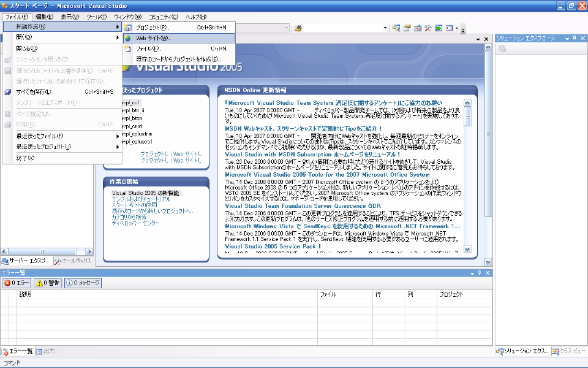Click the Web site globe icon
Viewport: 588px width, 368px height.
point(128,38)
